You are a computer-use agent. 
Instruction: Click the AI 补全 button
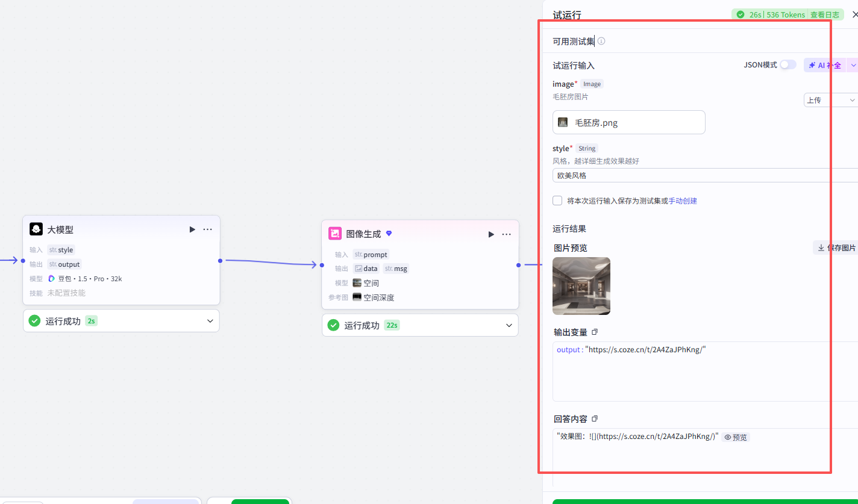[x=825, y=65]
